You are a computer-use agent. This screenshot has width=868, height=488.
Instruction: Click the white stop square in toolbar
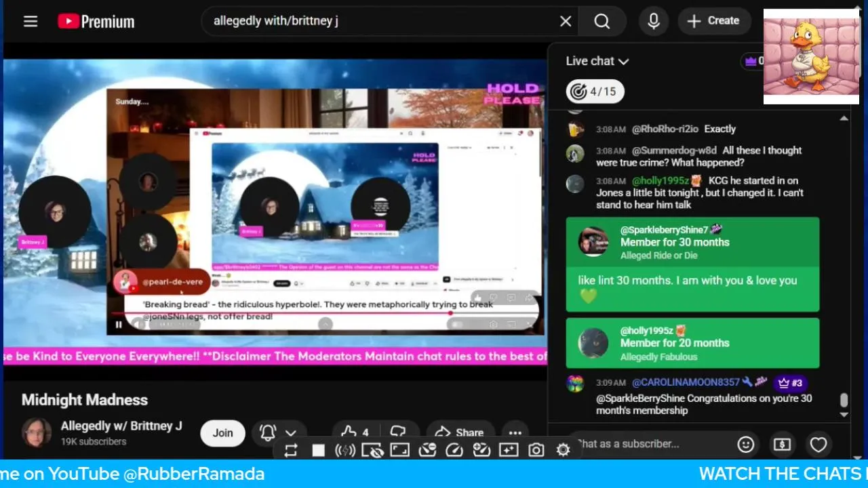click(x=318, y=450)
